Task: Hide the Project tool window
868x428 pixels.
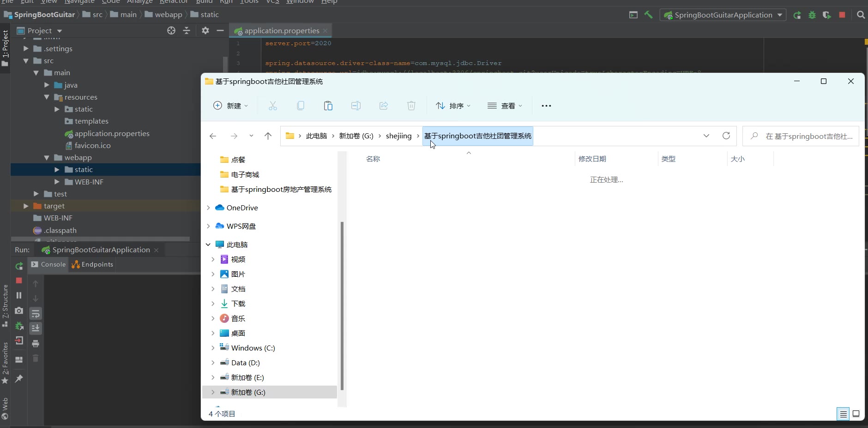Action: pos(220,30)
